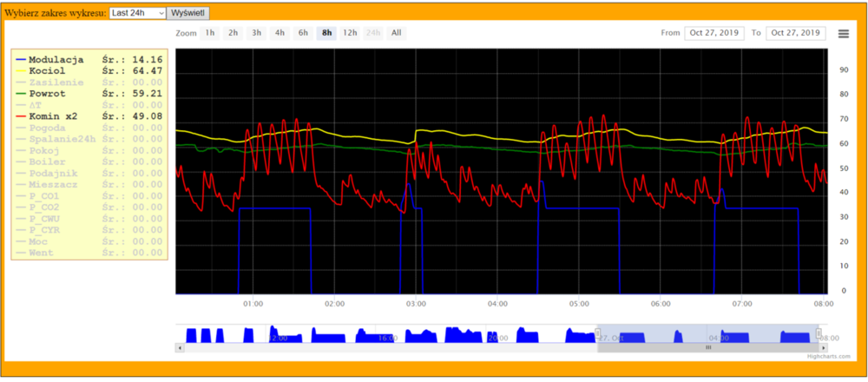Toggle the Powrot green series

[x=47, y=93]
